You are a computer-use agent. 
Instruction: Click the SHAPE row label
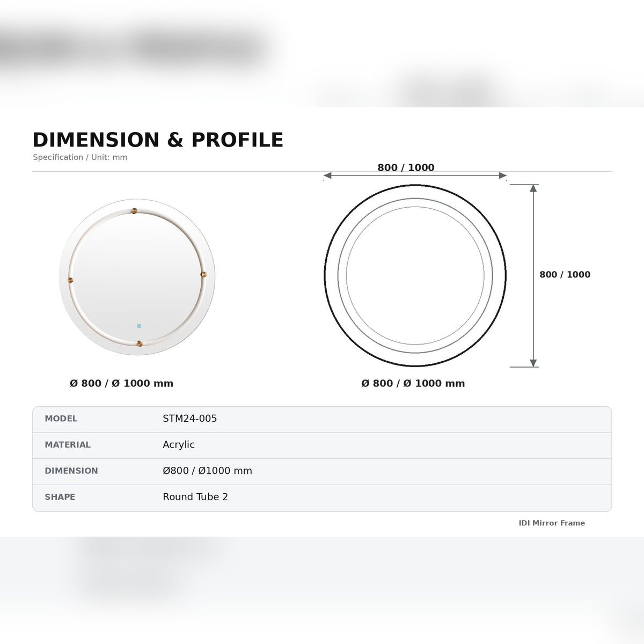60,497
